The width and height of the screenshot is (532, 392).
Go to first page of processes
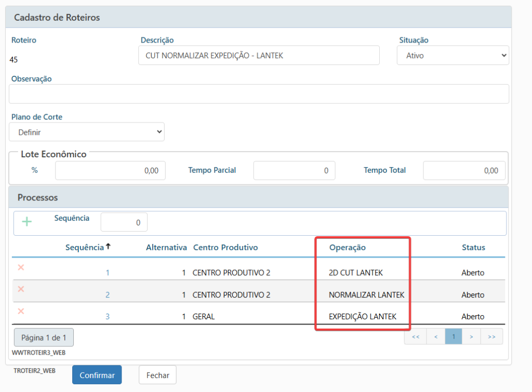click(415, 336)
